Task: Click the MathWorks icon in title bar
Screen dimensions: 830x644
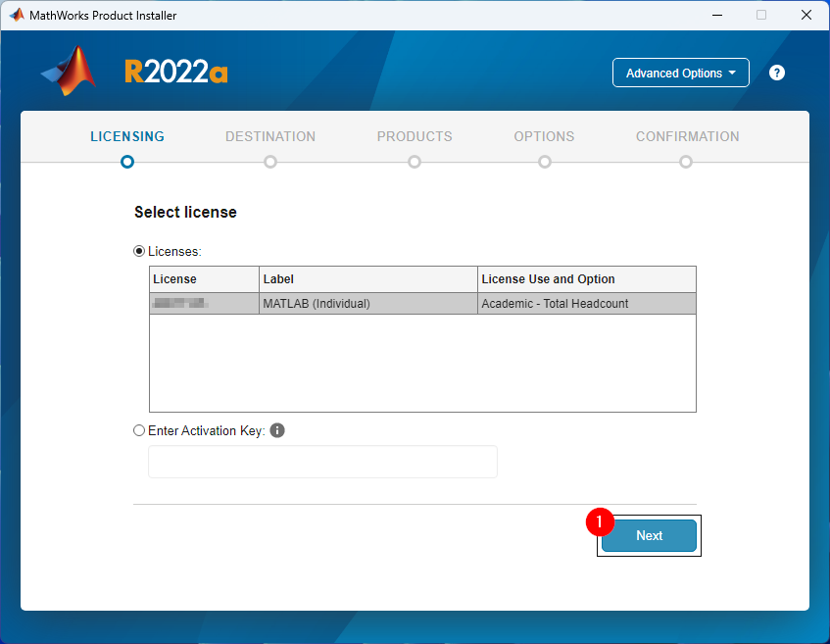Action: [17, 15]
